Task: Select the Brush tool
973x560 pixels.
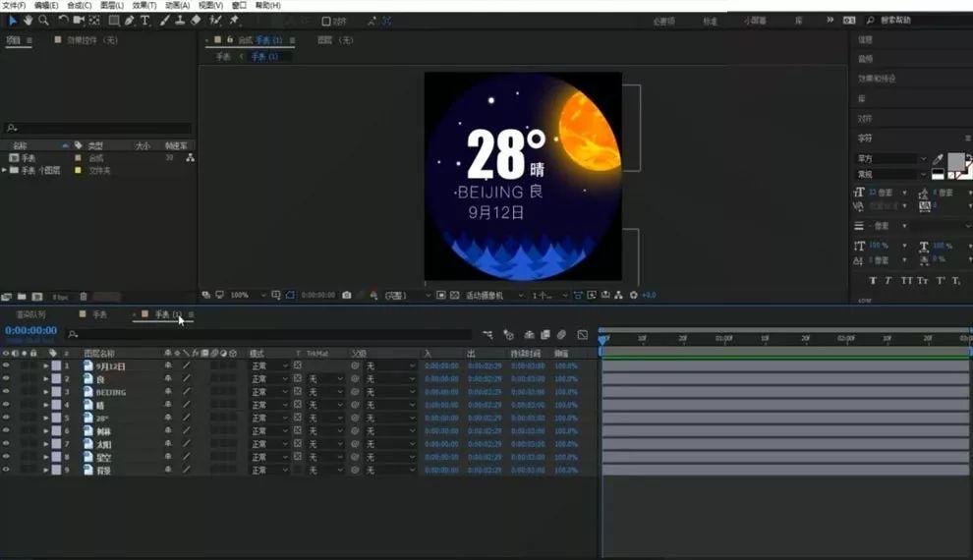Action: (164, 21)
